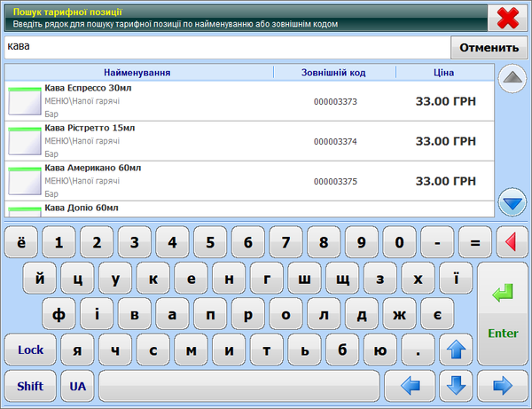532x409 pixels.
Task: Sort by Ціна column header
Action: 444,73
